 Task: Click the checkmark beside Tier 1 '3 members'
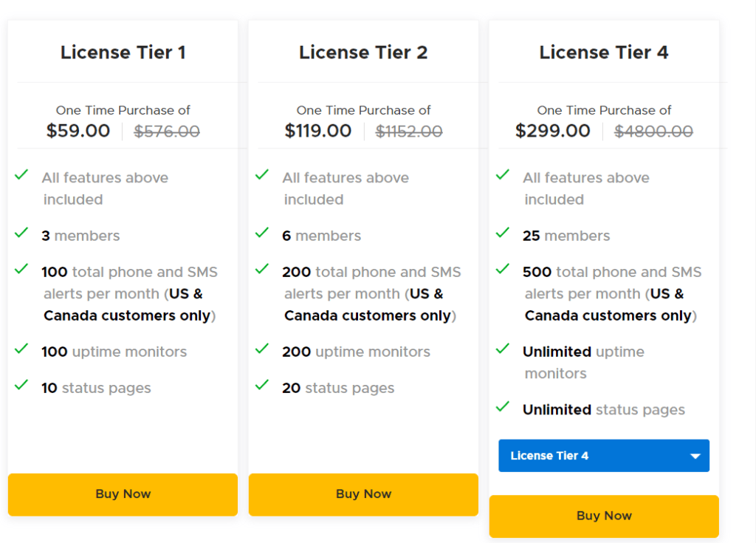21,233
